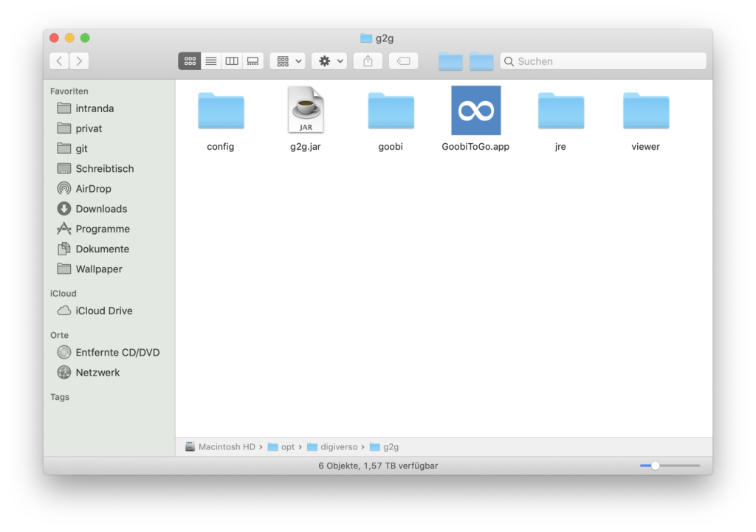Click the Orte section header

[x=59, y=335]
